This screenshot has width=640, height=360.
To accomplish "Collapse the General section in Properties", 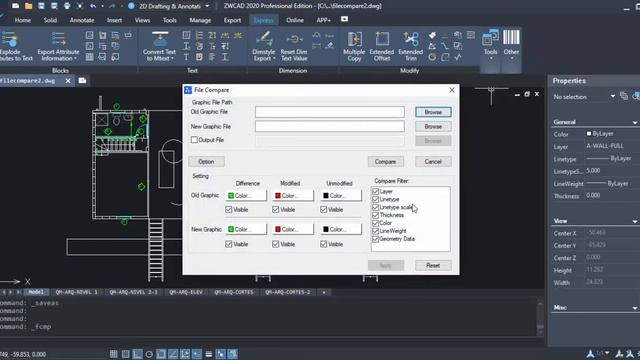I will pyautogui.click(x=635, y=122).
